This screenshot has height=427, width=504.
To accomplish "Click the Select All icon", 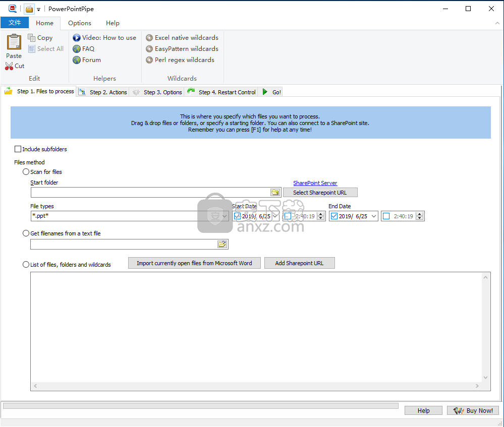I will [x=31, y=49].
